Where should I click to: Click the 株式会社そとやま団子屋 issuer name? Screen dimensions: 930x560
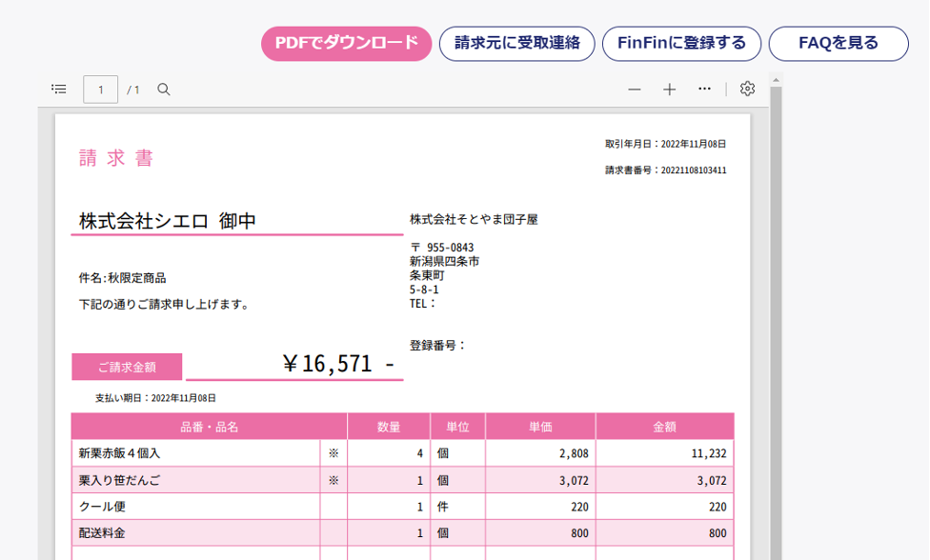(x=474, y=220)
